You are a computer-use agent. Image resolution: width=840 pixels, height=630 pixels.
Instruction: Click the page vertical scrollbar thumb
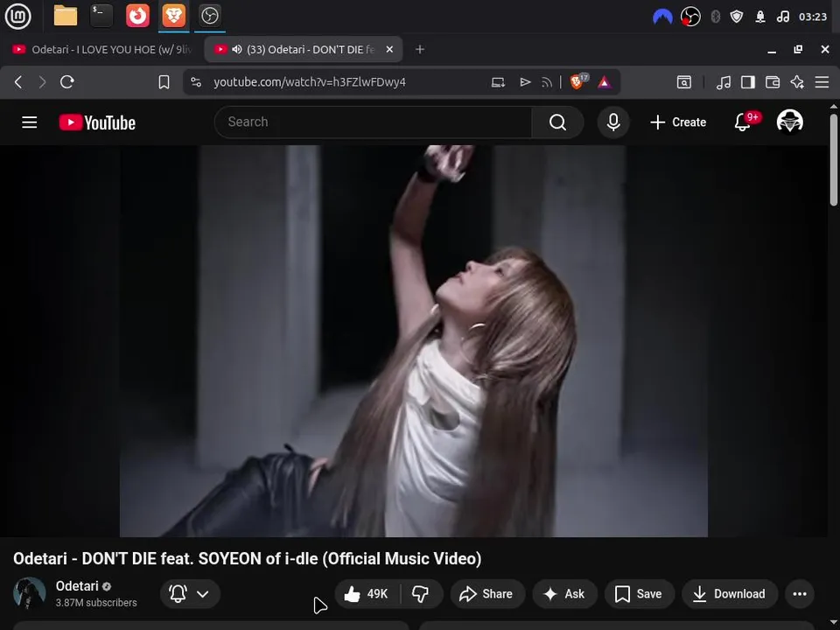[x=834, y=159]
